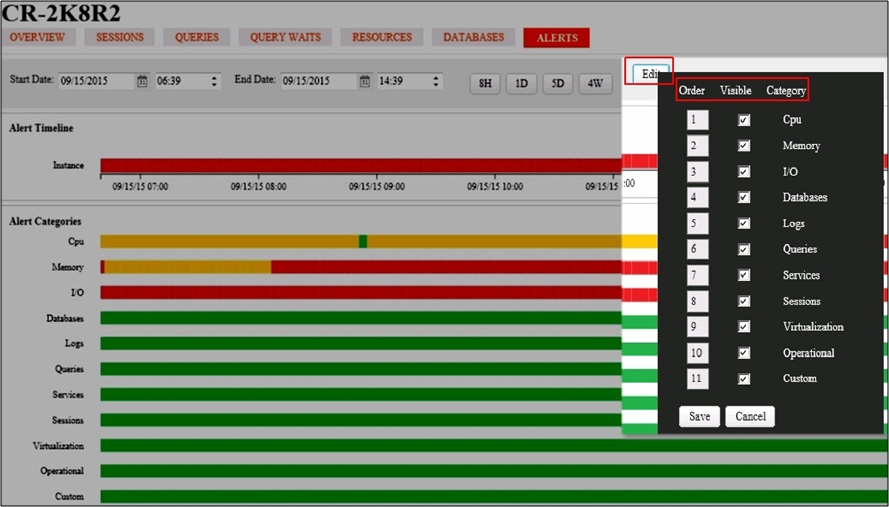Toggle Custom visible checkbox
The image size is (889, 507).
coord(744,379)
